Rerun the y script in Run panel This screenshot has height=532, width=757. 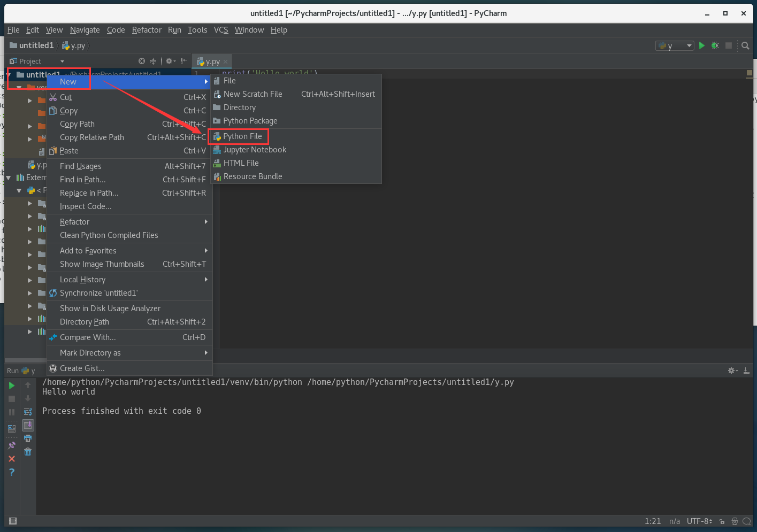point(11,385)
